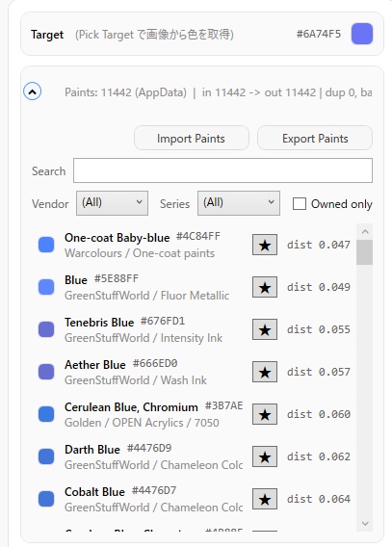Click the Cobalt Blue paint name
392x547 pixels.
point(94,492)
